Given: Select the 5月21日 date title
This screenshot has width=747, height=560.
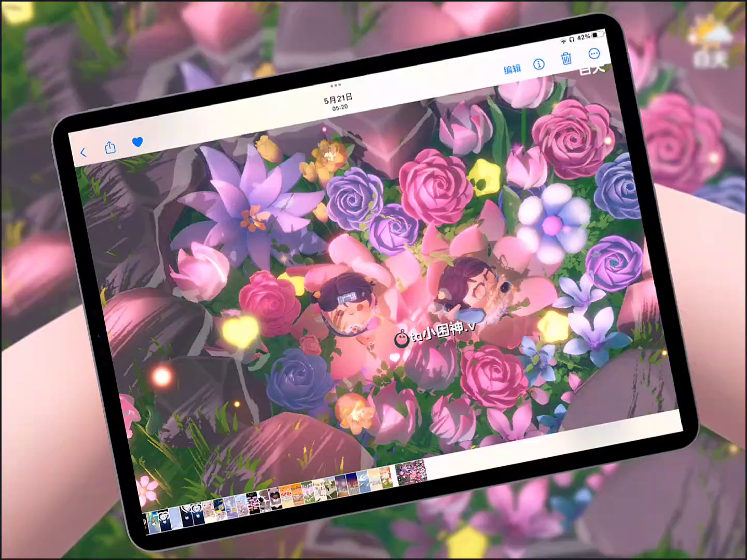Looking at the screenshot, I should point(338,99).
